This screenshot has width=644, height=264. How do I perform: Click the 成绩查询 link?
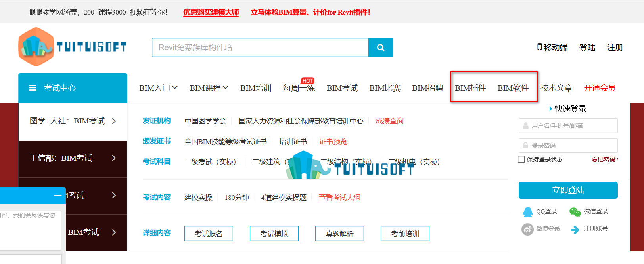389,121
